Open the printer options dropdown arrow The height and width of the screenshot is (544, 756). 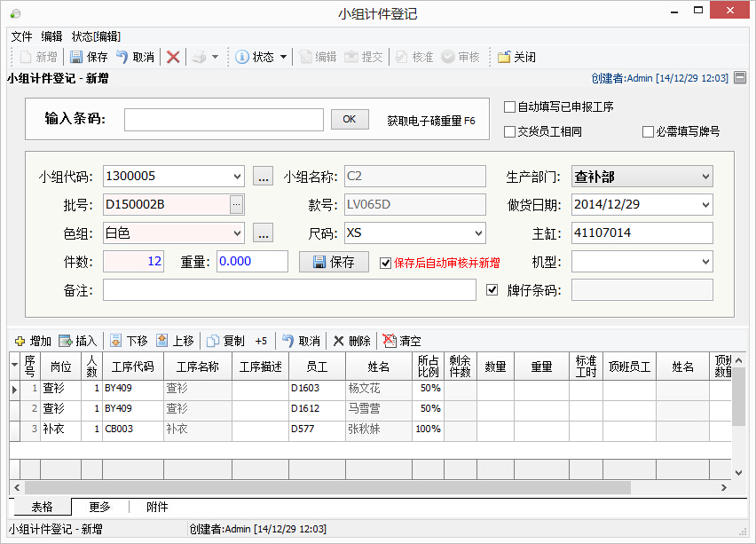pyautogui.click(x=215, y=57)
